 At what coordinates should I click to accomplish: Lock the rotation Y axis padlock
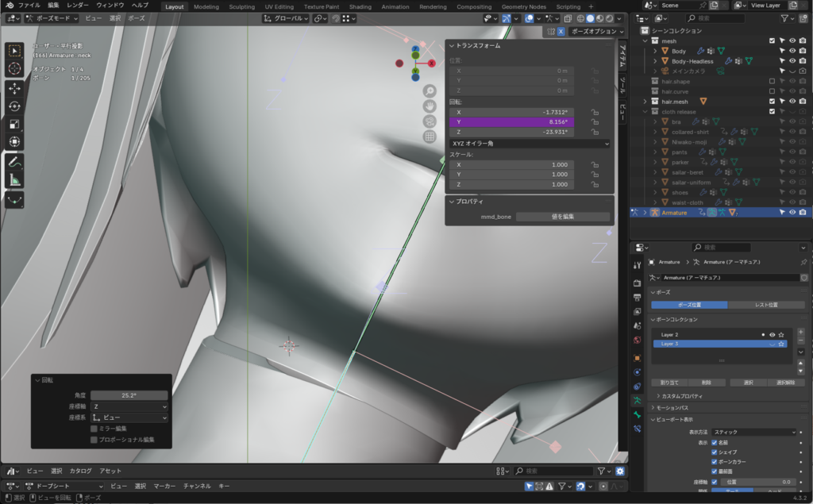coord(594,122)
